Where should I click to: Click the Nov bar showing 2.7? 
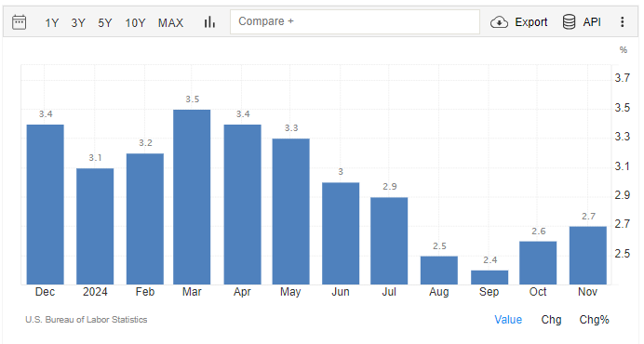[588, 256]
